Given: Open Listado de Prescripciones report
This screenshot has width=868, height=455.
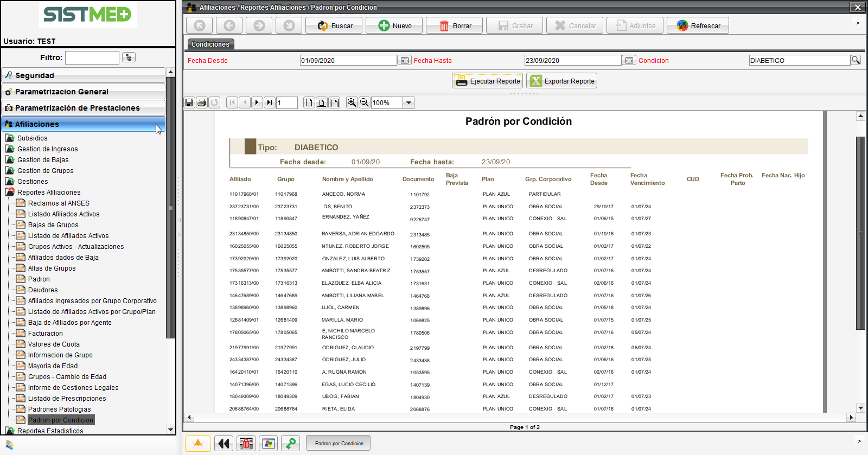Looking at the screenshot, I should [x=67, y=399].
